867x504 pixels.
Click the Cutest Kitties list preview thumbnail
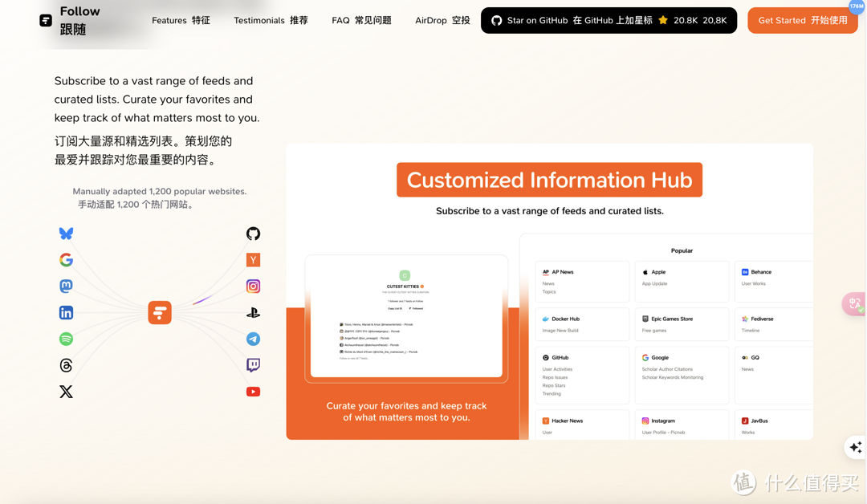(x=406, y=317)
